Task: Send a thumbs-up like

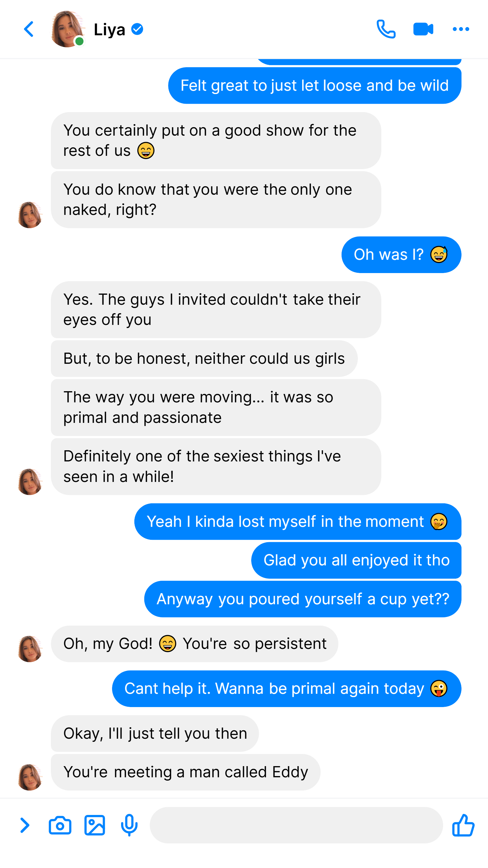Action: tap(463, 825)
